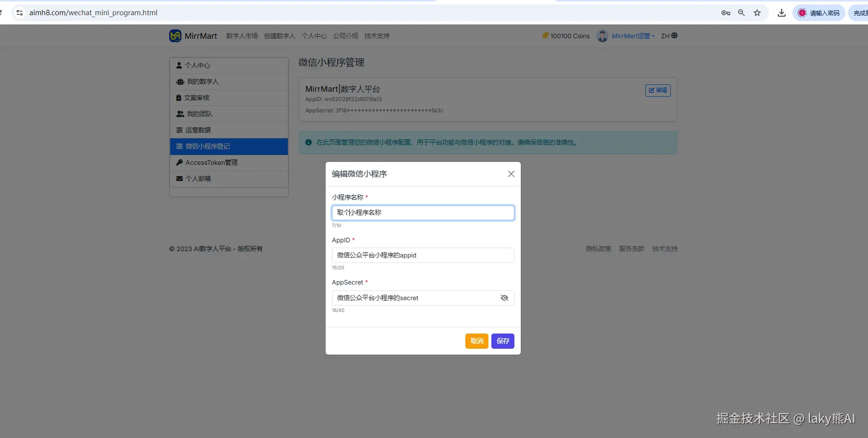
Task: Select 个人邮箱 in the sidebar
Action: click(x=229, y=179)
